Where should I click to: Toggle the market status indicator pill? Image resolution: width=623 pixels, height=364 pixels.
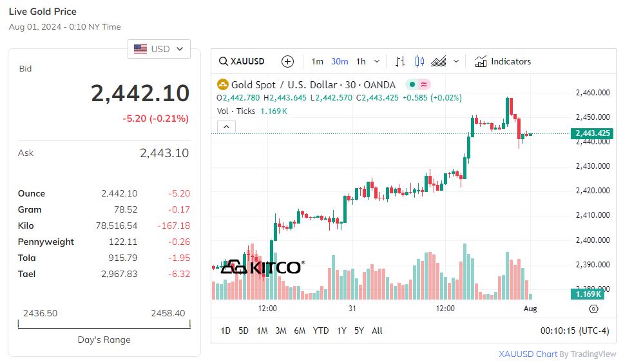(418, 84)
